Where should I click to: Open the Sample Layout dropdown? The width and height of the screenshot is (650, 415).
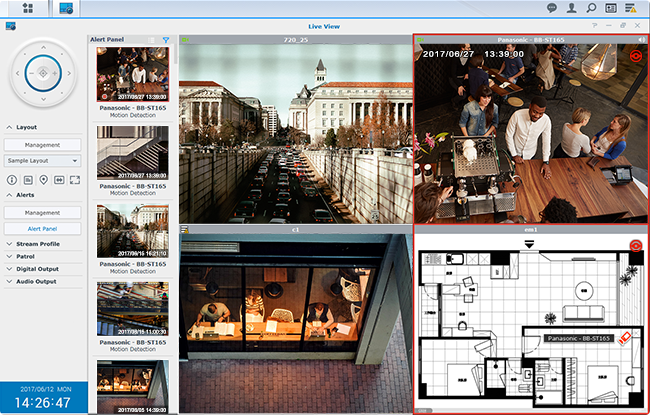click(x=42, y=160)
